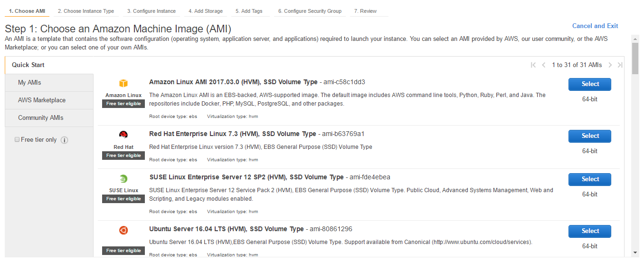Image resolution: width=644 pixels, height=264 pixels.
Task: Go to the previous page of AMIs
Action: click(544, 65)
